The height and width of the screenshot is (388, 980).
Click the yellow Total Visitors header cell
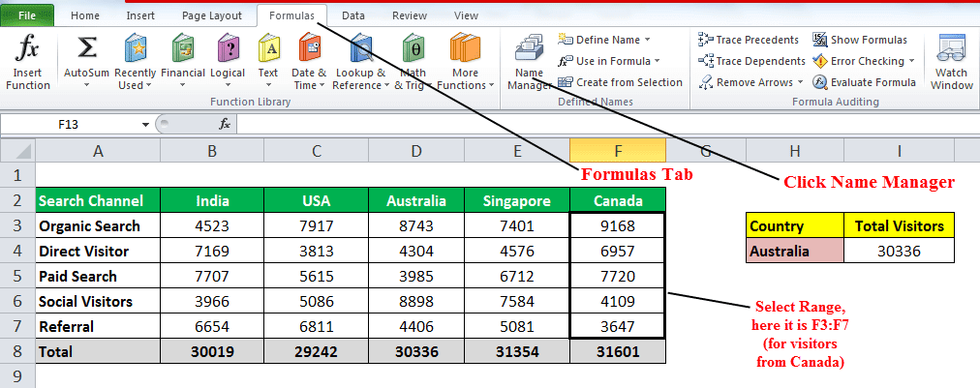click(x=900, y=225)
